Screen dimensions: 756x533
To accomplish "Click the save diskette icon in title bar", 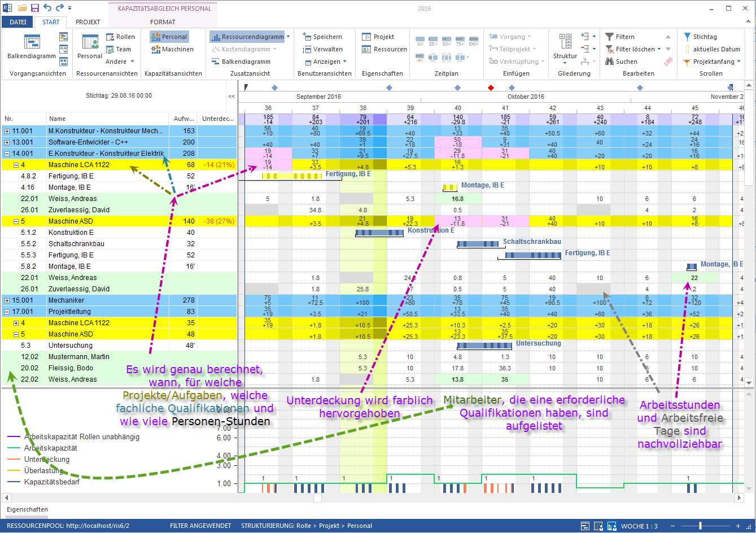I will (x=35, y=8).
